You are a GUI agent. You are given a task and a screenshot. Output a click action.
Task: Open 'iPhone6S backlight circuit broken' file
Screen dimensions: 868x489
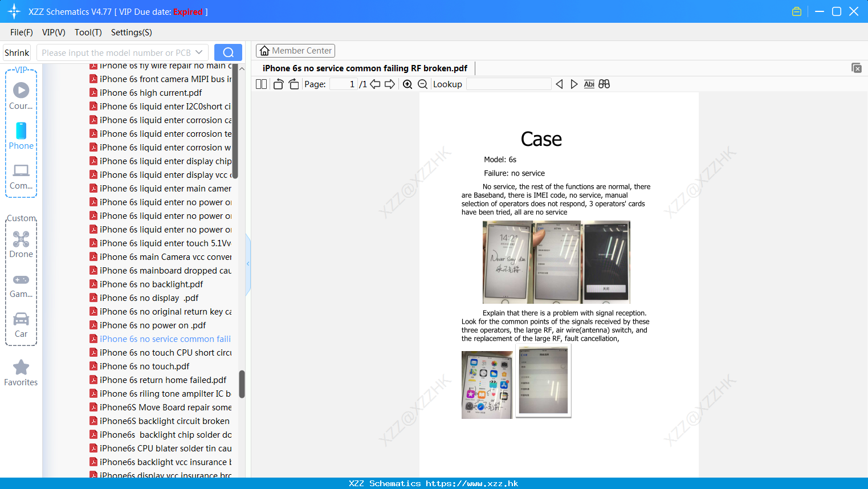tap(161, 421)
